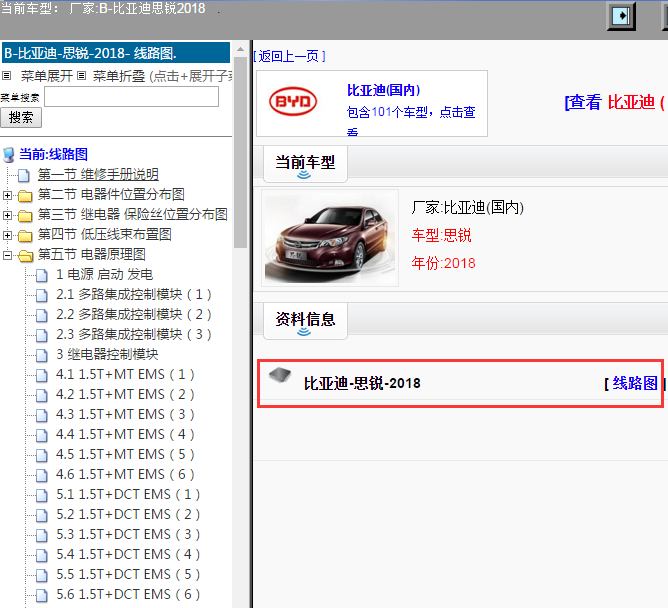Click the page icon beside 3 继电器控制模块

click(42, 355)
